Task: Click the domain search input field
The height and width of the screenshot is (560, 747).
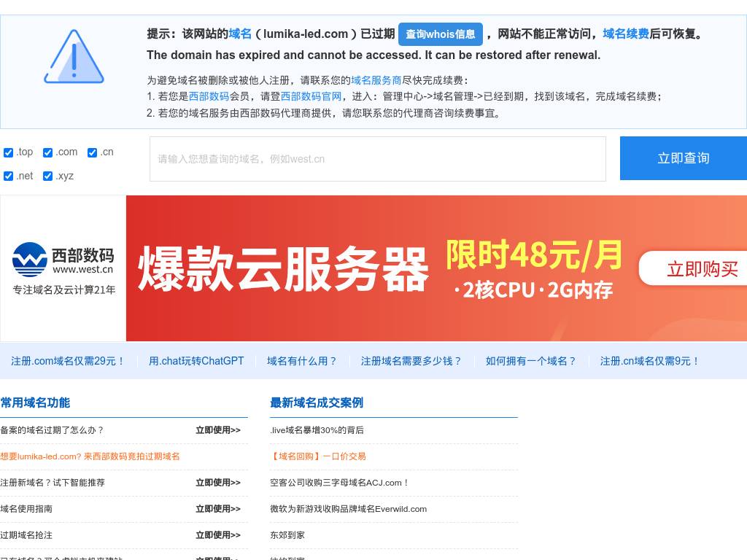Action: tap(377, 159)
